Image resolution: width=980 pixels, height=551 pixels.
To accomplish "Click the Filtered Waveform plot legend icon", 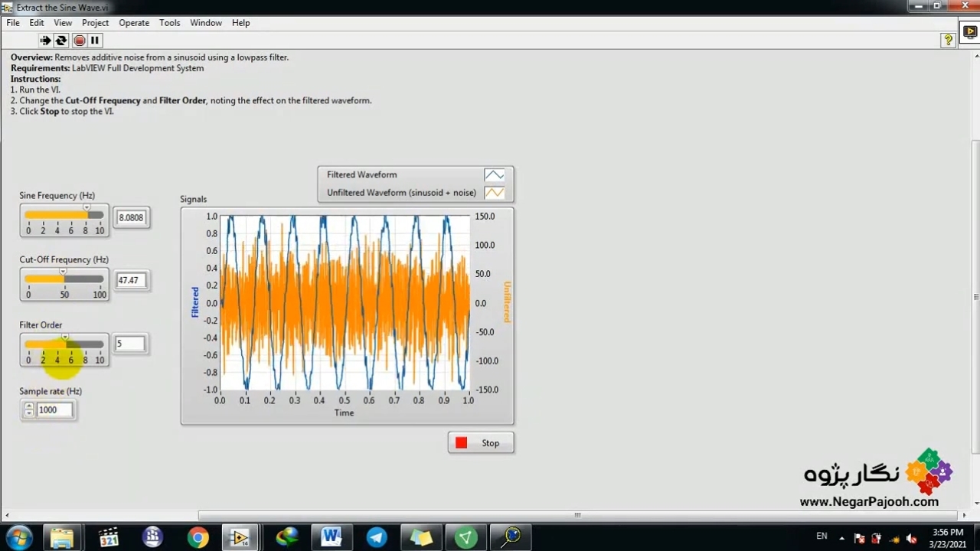I will [x=494, y=175].
